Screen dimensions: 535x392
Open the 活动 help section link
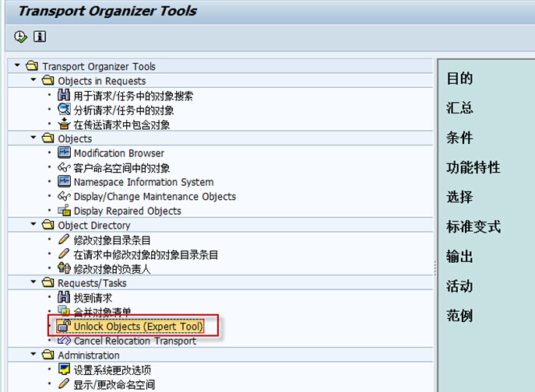click(459, 286)
